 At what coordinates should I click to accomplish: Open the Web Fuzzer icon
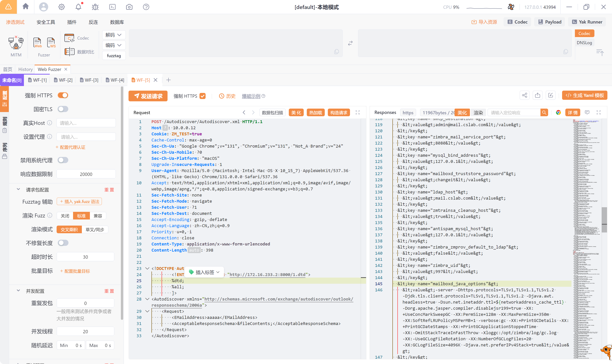(37, 43)
